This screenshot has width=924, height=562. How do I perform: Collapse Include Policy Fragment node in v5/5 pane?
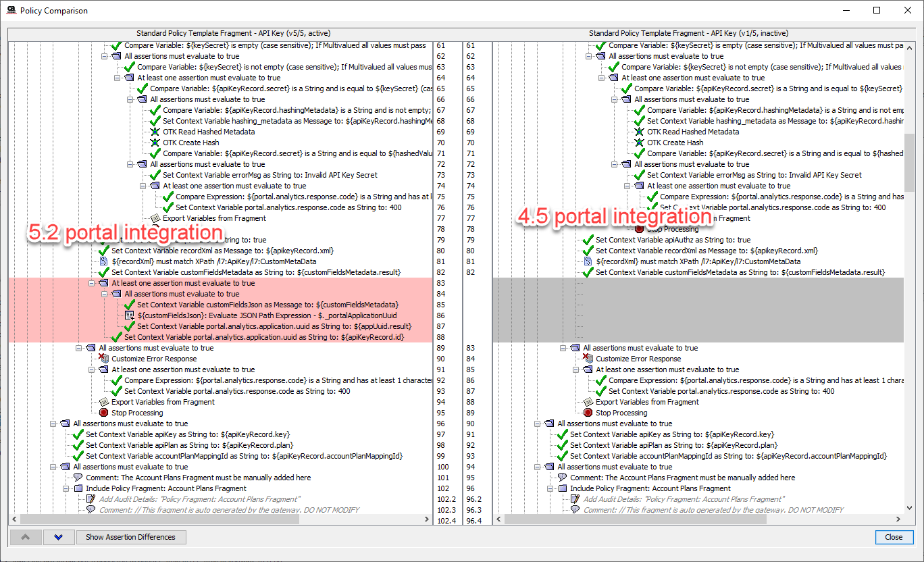66,488
